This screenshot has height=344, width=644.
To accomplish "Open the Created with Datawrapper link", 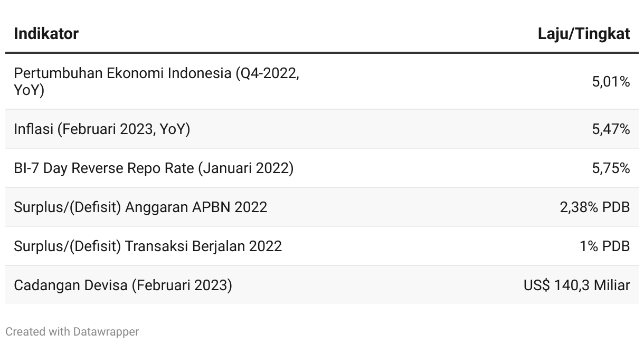I will [72, 332].
